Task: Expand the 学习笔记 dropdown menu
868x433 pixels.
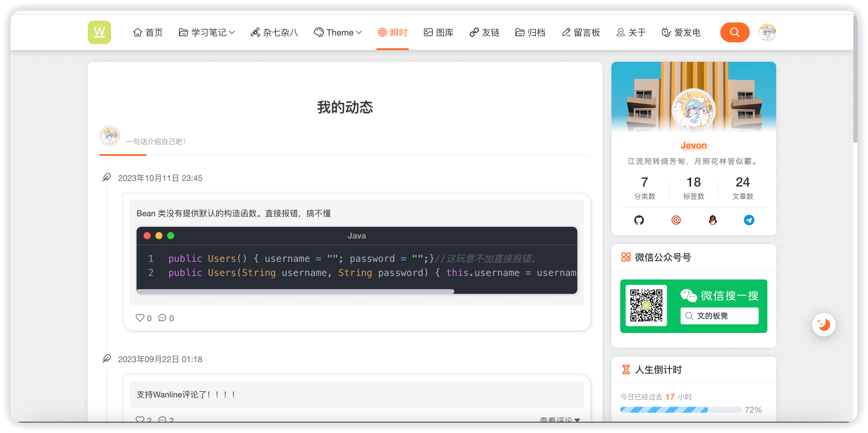Action: coord(207,32)
